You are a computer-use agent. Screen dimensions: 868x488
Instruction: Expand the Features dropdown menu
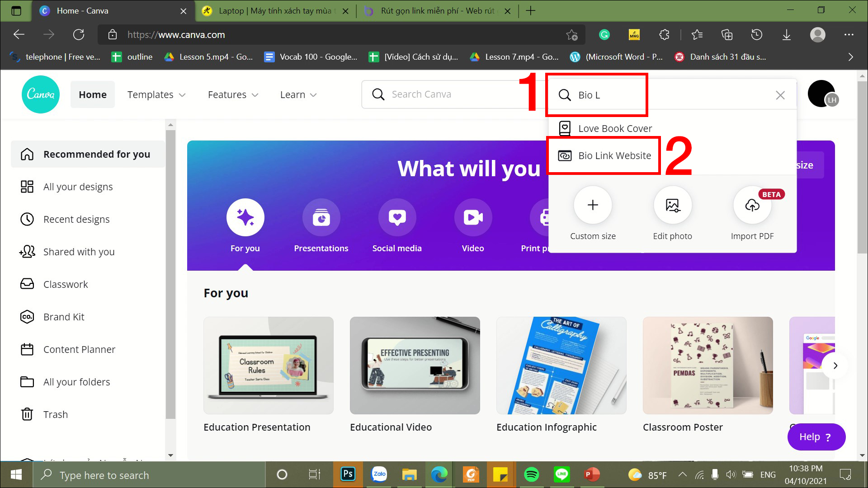232,94
